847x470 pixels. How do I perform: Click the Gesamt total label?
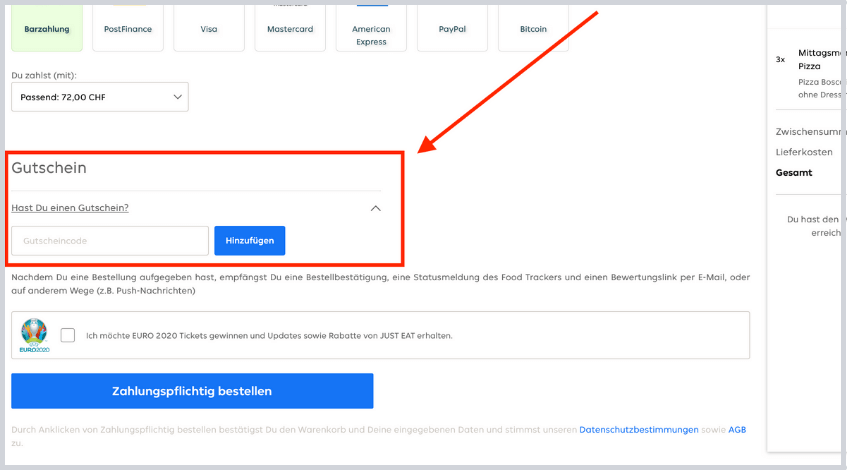pyautogui.click(x=794, y=172)
